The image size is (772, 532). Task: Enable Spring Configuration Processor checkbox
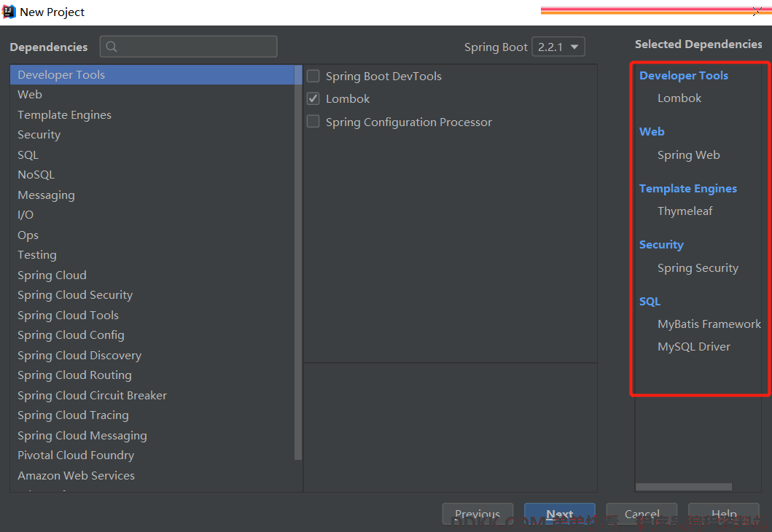click(x=313, y=121)
